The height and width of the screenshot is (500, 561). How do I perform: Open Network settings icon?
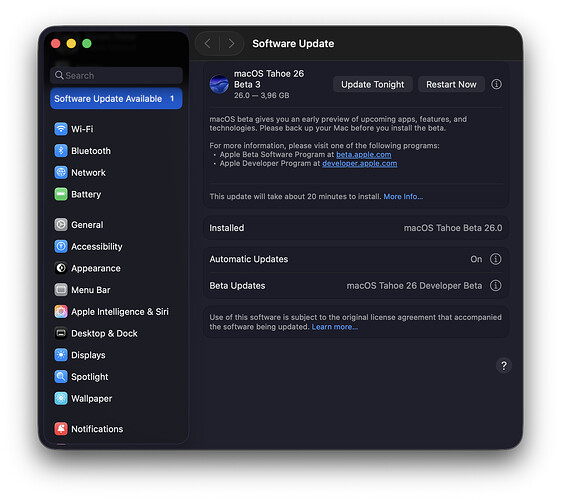click(x=61, y=172)
